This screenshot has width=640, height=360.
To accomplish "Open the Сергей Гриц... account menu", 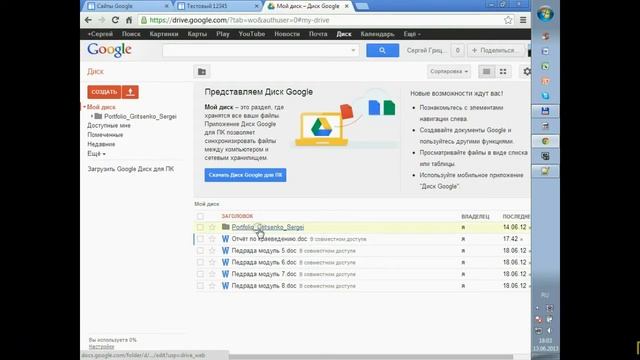I will (x=426, y=50).
